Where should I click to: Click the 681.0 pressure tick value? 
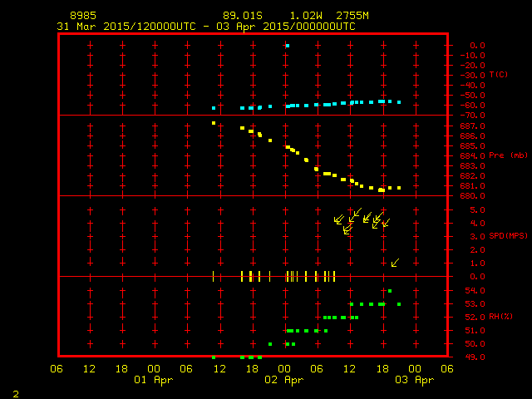tap(472, 186)
